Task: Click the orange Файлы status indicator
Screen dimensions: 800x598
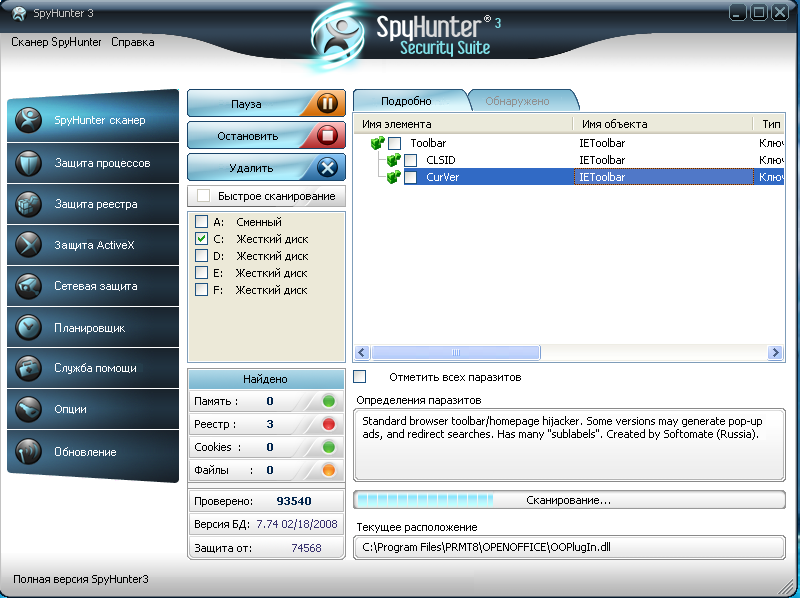Action: click(329, 470)
